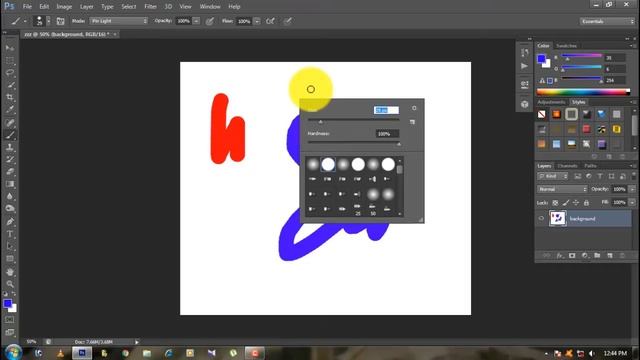
Task: Select the Zoom tool
Action: click(x=10, y=284)
